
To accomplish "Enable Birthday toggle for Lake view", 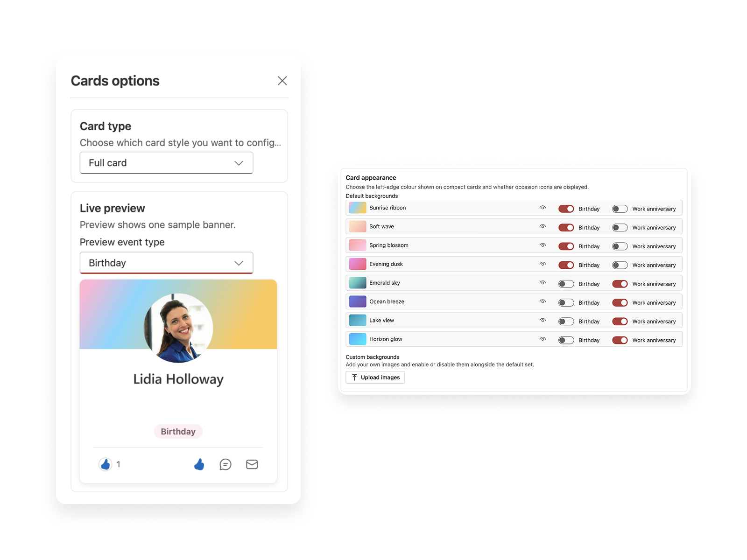I will click(566, 322).
